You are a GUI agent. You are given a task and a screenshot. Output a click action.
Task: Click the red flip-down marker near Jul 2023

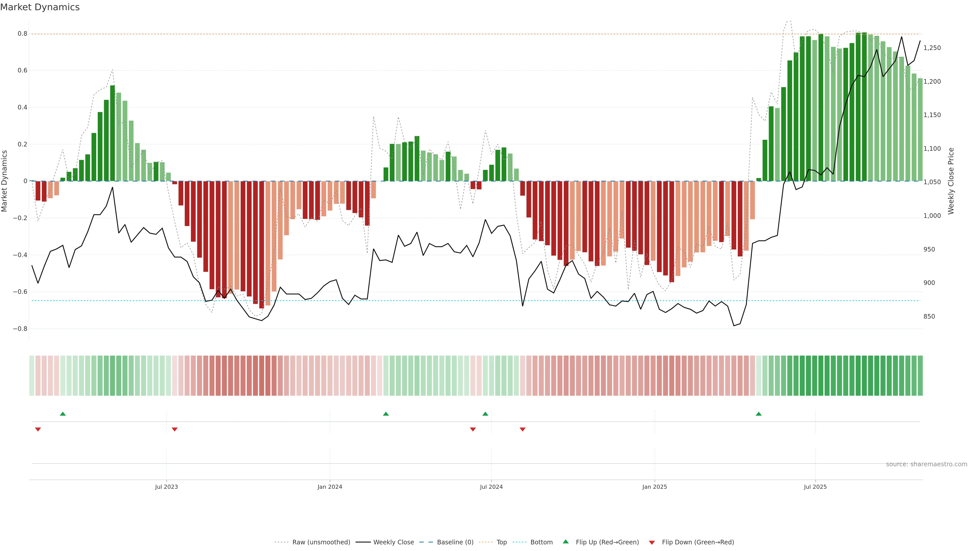tap(175, 429)
